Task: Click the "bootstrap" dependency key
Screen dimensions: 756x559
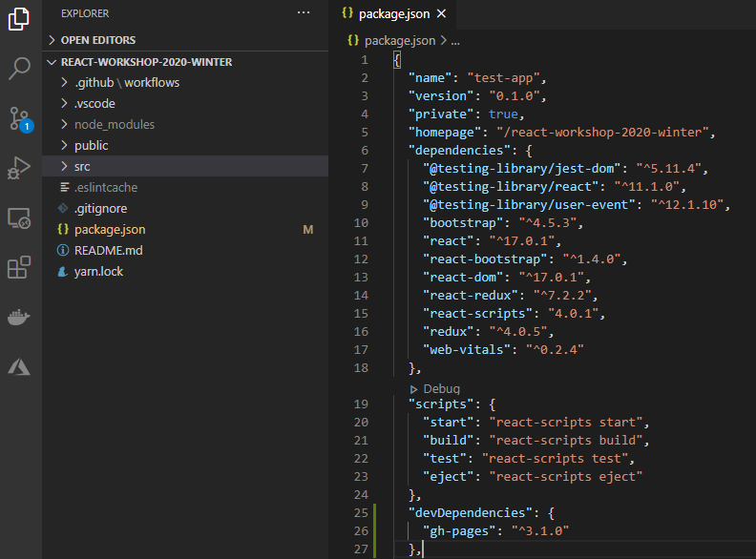Action: click(x=463, y=223)
